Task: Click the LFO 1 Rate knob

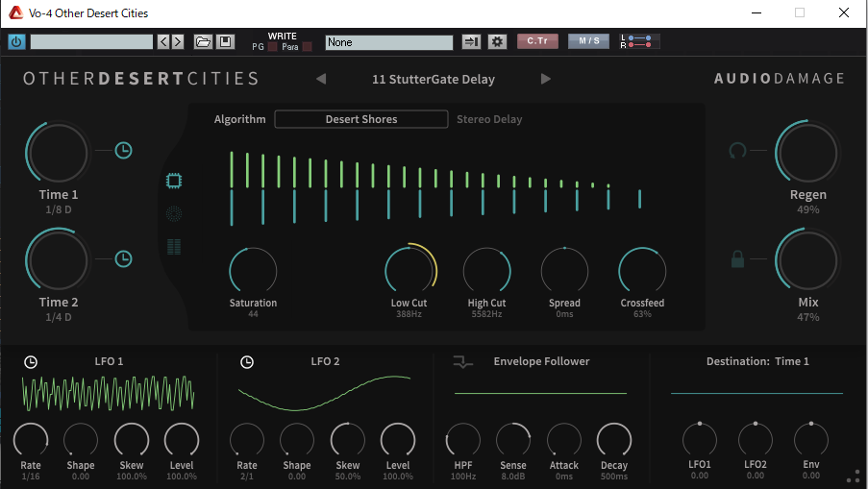Action: (31, 440)
